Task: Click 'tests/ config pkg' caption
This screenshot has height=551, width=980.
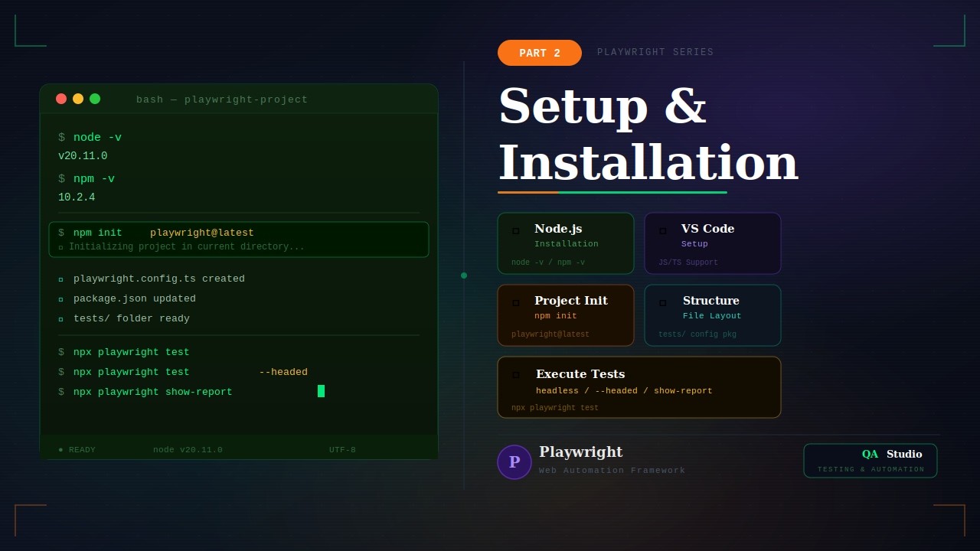Action: click(x=697, y=334)
